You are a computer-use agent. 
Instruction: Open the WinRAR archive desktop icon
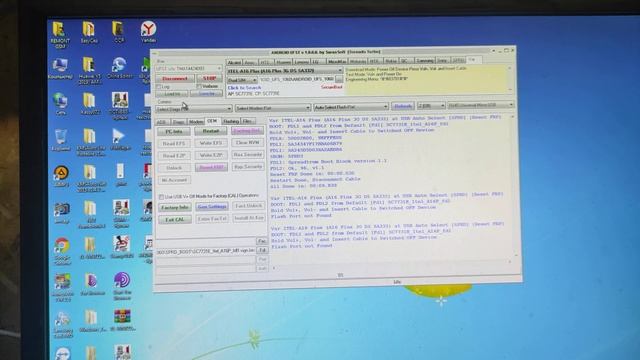point(122,320)
